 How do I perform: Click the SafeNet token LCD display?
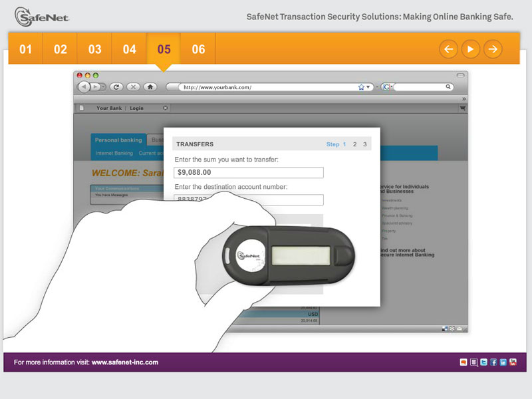[301, 255]
